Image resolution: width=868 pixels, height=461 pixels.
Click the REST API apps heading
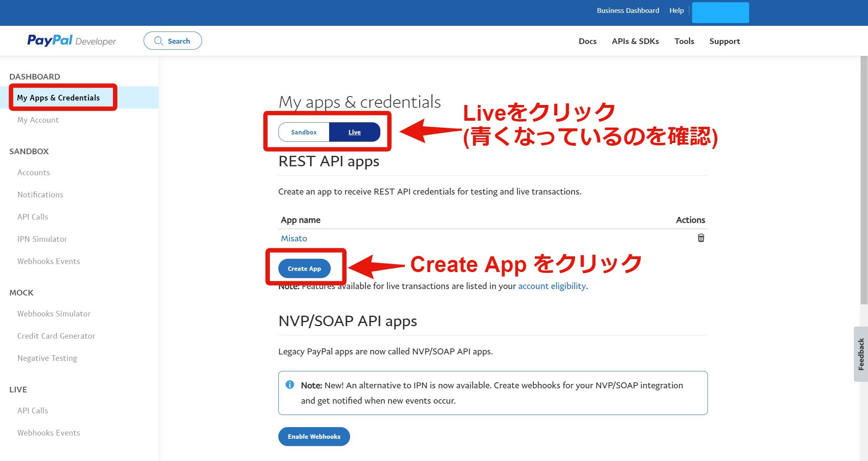[x=329, y=161]
